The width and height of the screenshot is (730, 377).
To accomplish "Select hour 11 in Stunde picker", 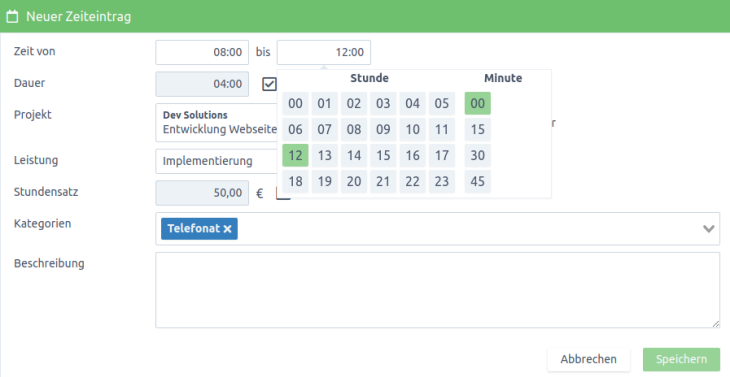I will (x=442, y=129).
